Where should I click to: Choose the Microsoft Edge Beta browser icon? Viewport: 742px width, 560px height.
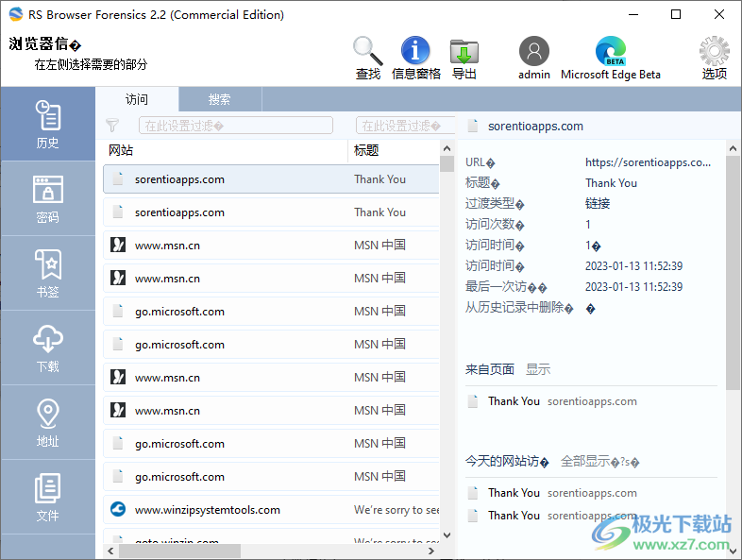[x=611, y=58]
